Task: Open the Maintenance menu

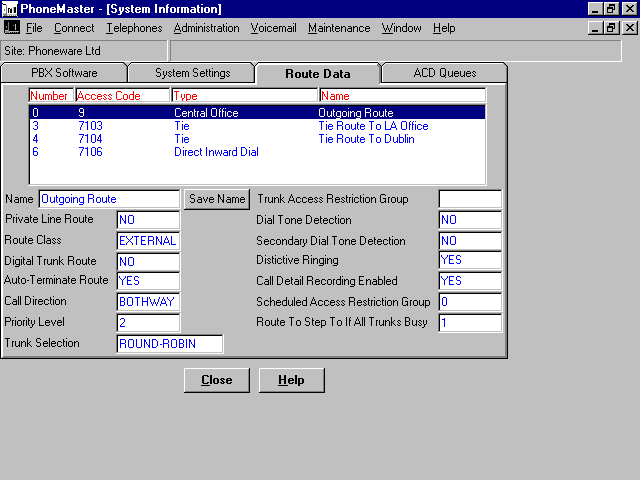Action: coord(339,28)
